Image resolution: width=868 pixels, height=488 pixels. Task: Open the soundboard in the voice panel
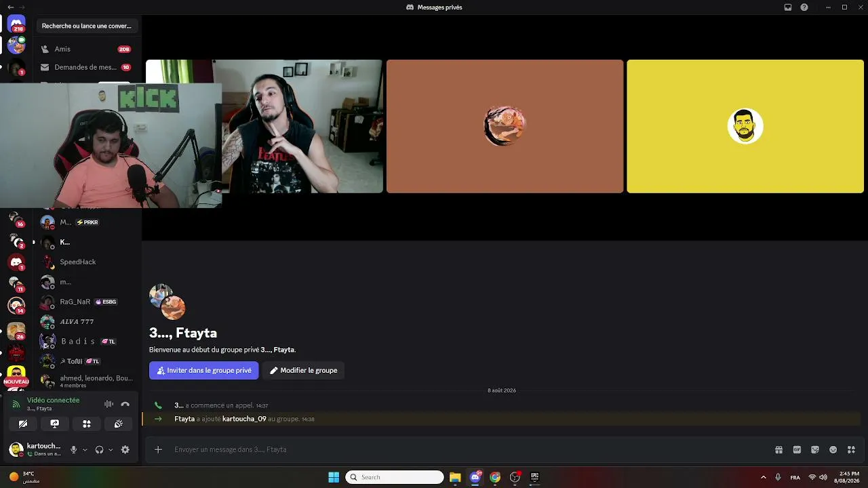119,424
